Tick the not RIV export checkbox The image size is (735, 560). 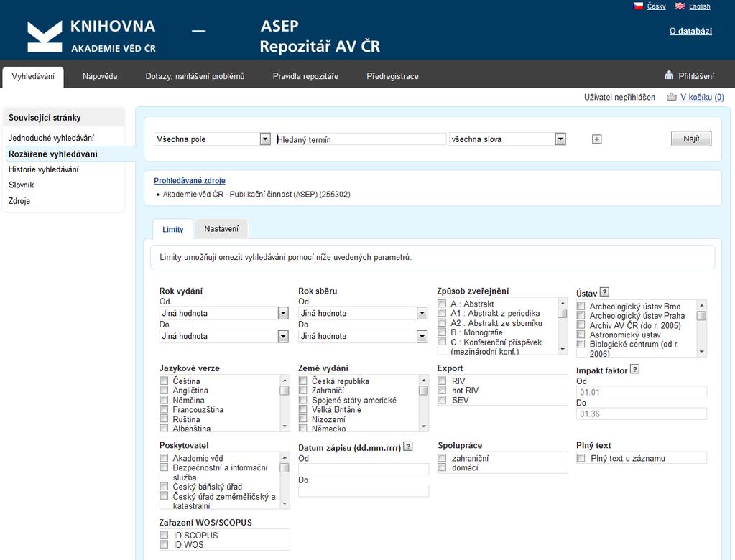(442, 390)
